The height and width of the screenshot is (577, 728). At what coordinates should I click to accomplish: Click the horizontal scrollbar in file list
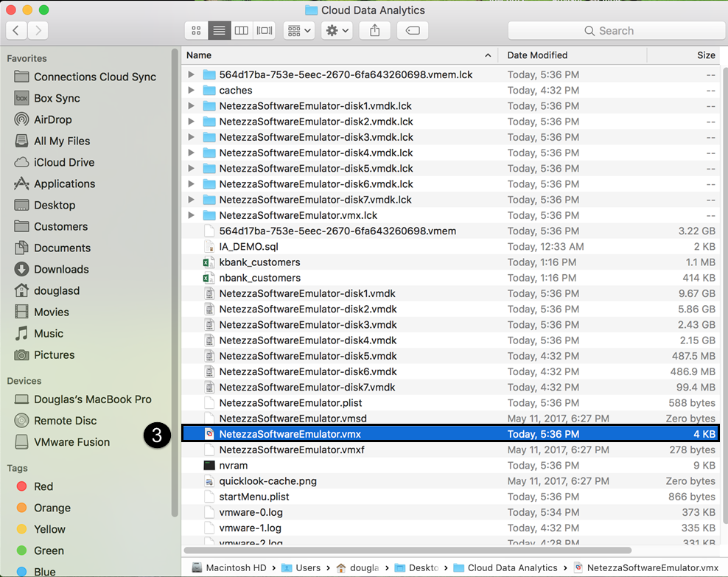(x=407, y=550)
